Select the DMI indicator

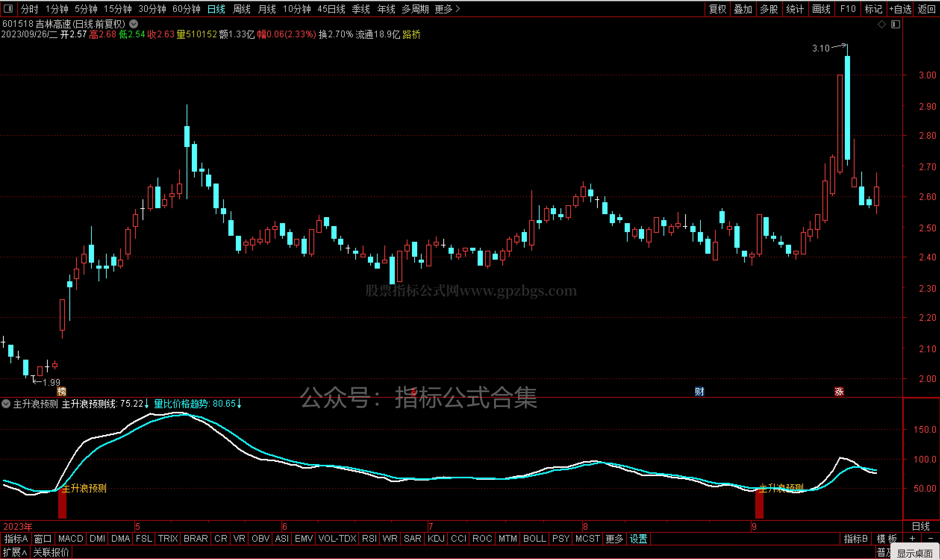coord(97,539)
